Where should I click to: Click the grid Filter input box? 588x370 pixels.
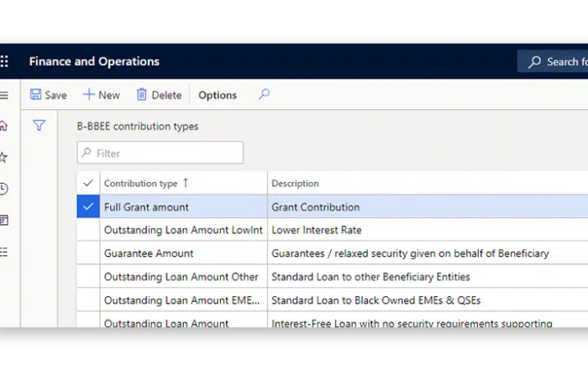(160, 153)
